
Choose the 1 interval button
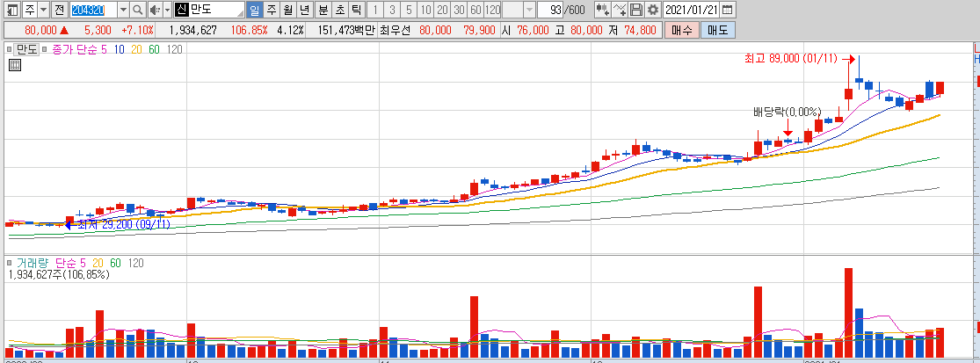click(x=375, y=10)
